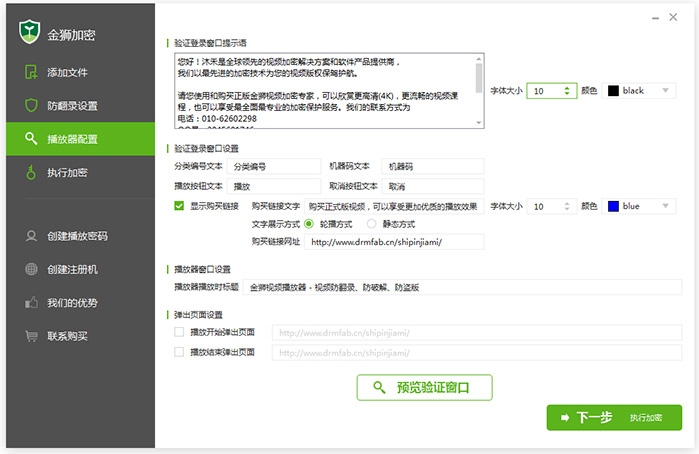This screenshot has width=699, height=454.
Task: Open 创建播放密码 from sidebar
Action: coord(81,235)
